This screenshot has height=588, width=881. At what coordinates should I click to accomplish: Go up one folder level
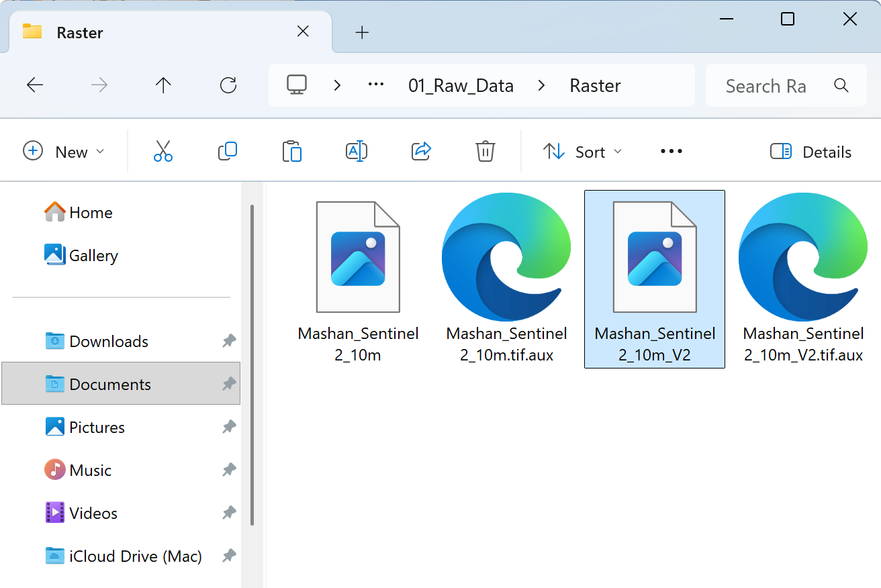pyautogui.click(x=163, y=85)
